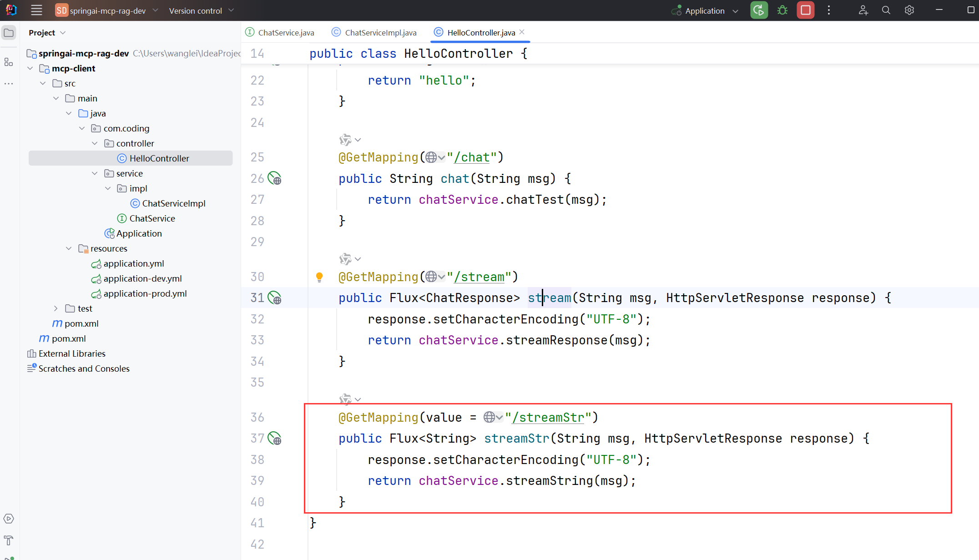Open the Application run configuration dropdown
Screen dimensions: 979x560
(706, 11)
